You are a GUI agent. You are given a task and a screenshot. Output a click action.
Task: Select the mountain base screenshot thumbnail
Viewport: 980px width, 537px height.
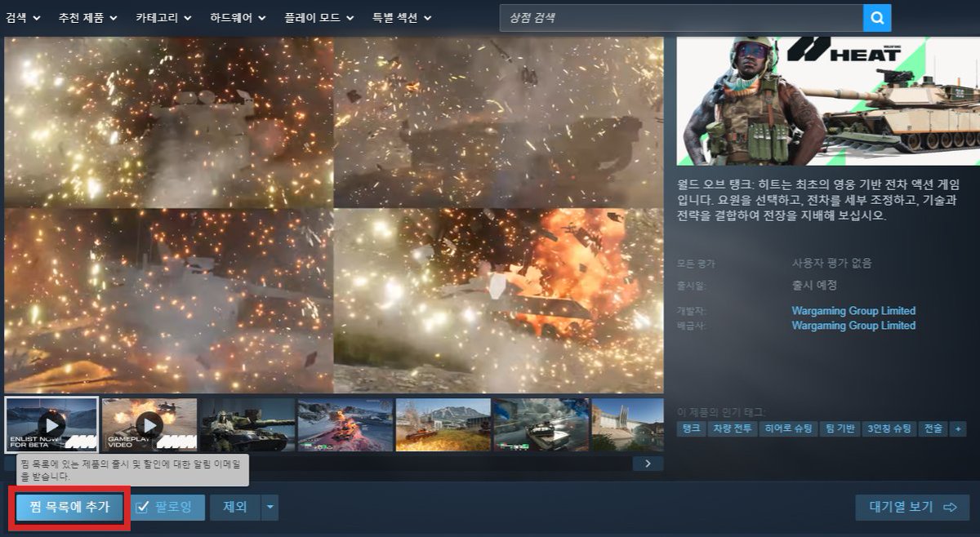point(443,424)
